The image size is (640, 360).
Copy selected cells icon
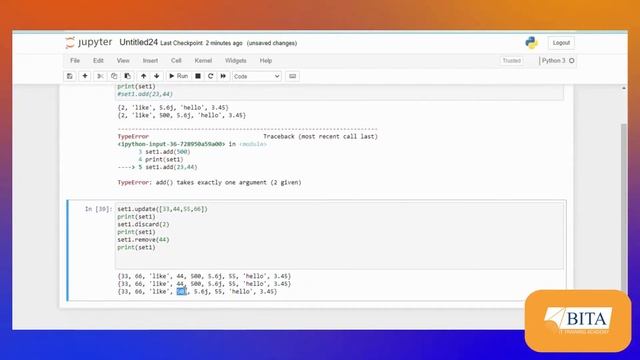pos(114,76)
